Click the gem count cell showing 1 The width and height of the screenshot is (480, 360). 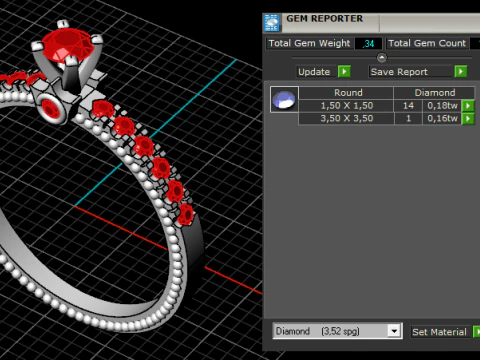408,118
